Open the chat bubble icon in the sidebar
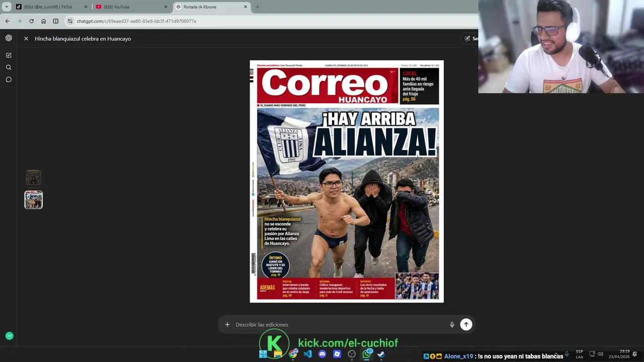644x362 pixels. tap(9, 79)
